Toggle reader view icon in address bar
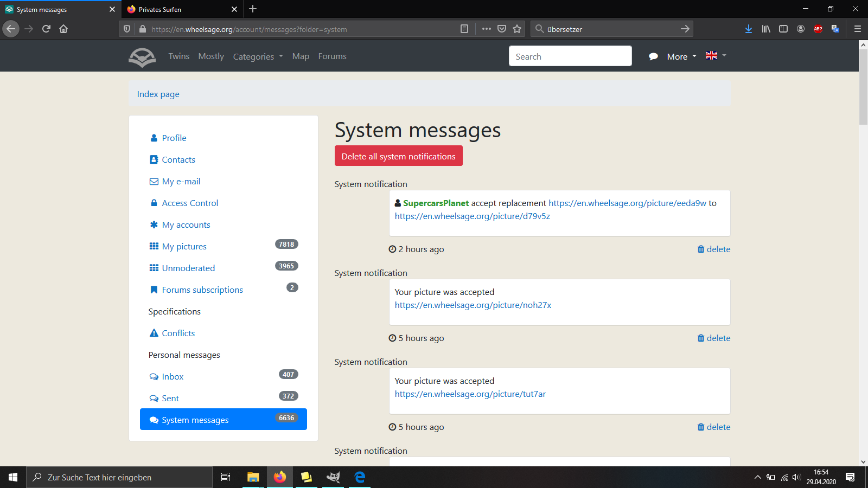Screen dimensions: 868x488 point(464,29)
